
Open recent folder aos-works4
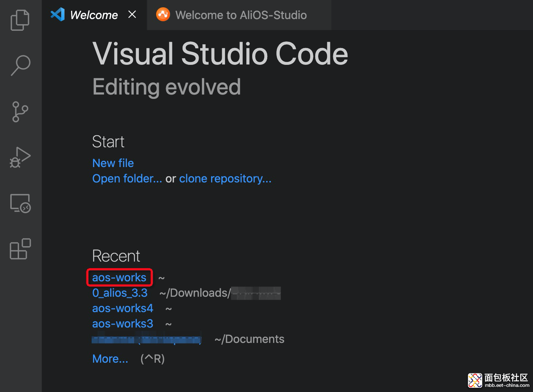click(x=122, y=308)
